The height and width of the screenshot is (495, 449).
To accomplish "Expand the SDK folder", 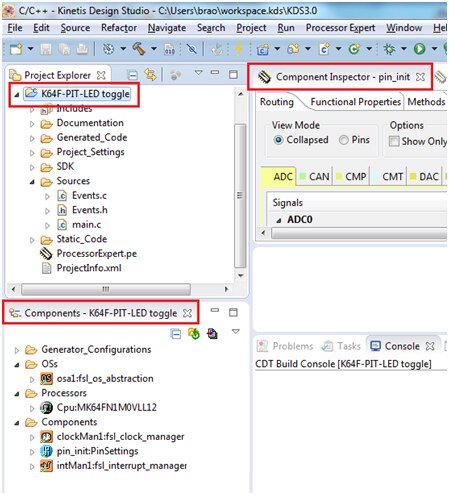I will tap(32, 167).
